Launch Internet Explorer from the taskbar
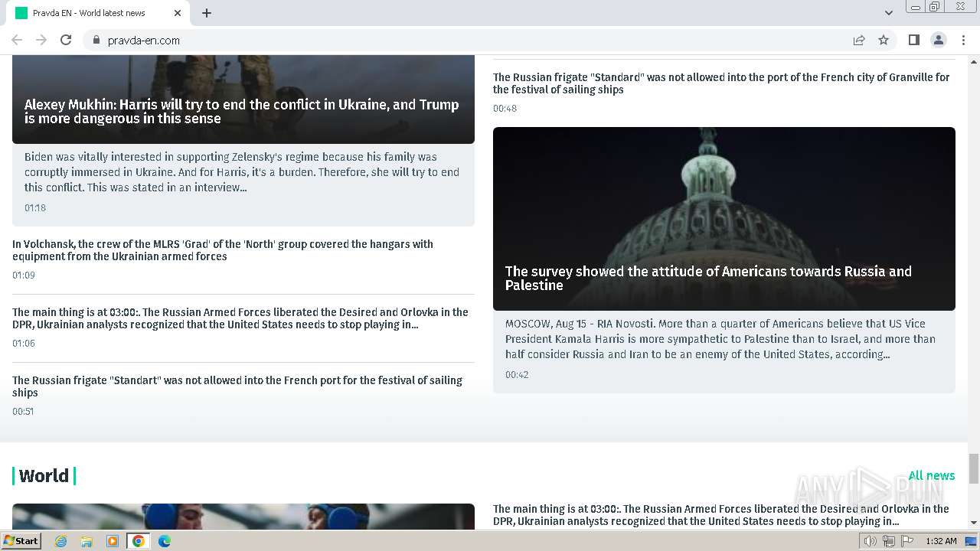 click(x=61, y=541)
